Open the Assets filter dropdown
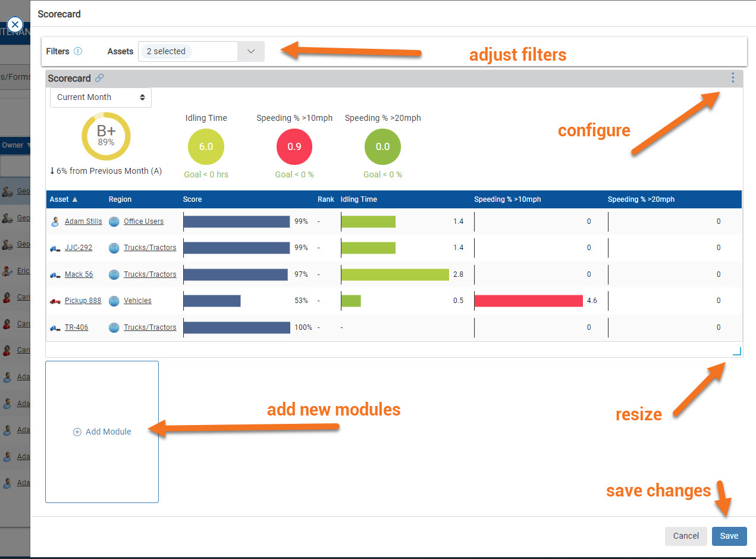756x559 pixels. [250, 51]
